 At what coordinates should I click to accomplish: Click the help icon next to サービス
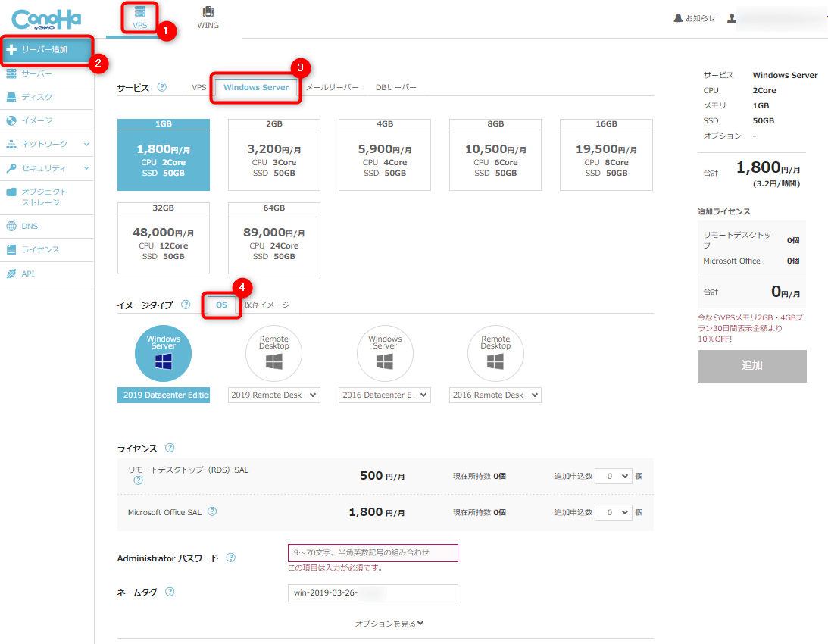tap(161, 87)
